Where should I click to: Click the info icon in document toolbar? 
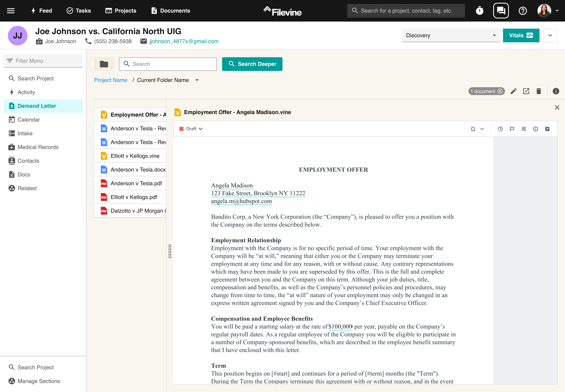coord(536,129)
